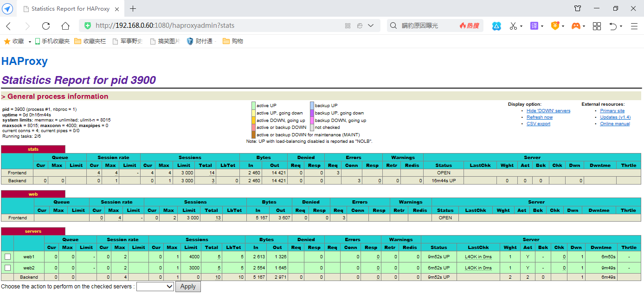Click web2 status '6m52s UP' cell

click(x=438, y=268)
